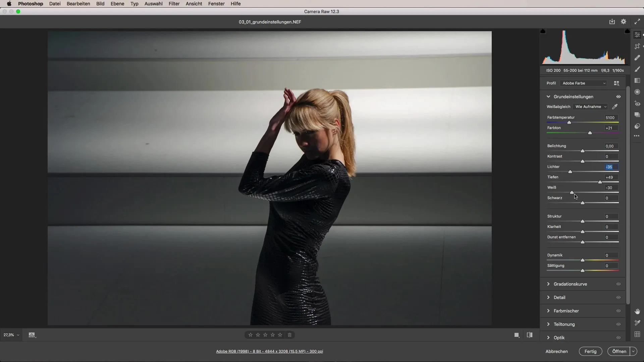This screenshot has height=362, width=644.
Task: Rate image with first star
Action: pos(251,335)
